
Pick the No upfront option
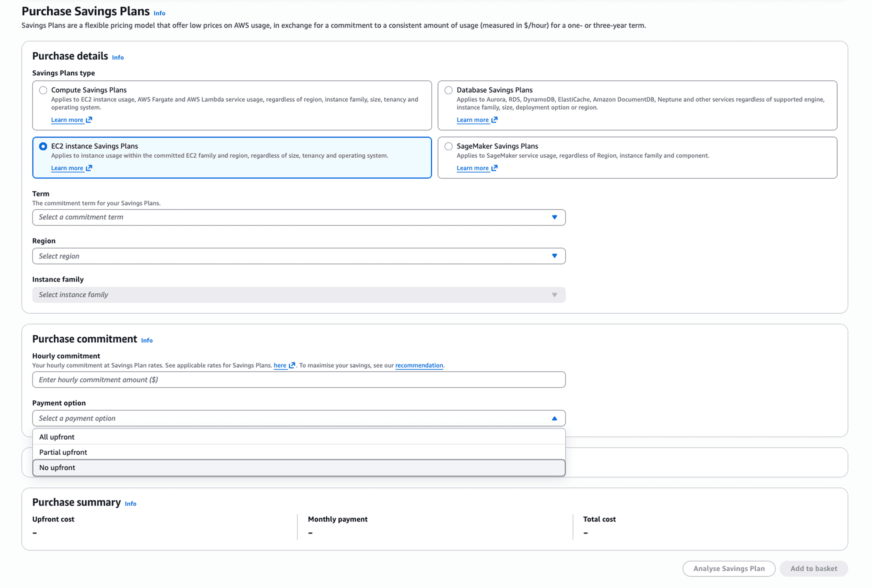pos(57,468)
